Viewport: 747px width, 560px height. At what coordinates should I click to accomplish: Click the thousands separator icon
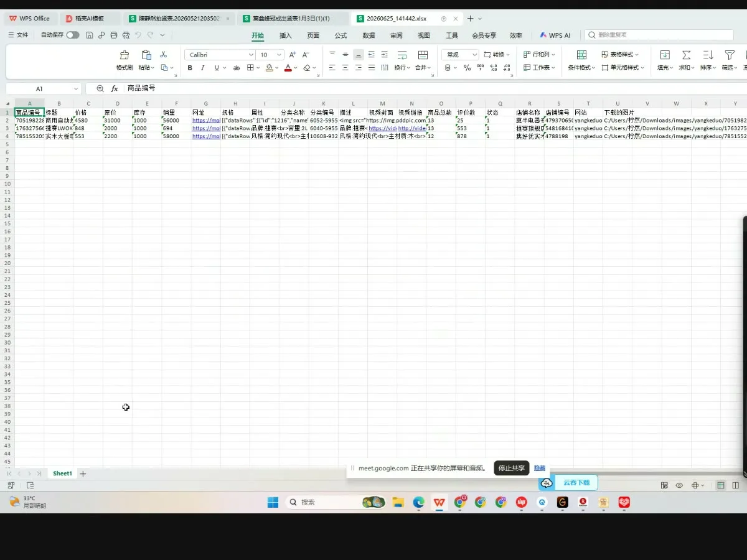coord(479,68)
